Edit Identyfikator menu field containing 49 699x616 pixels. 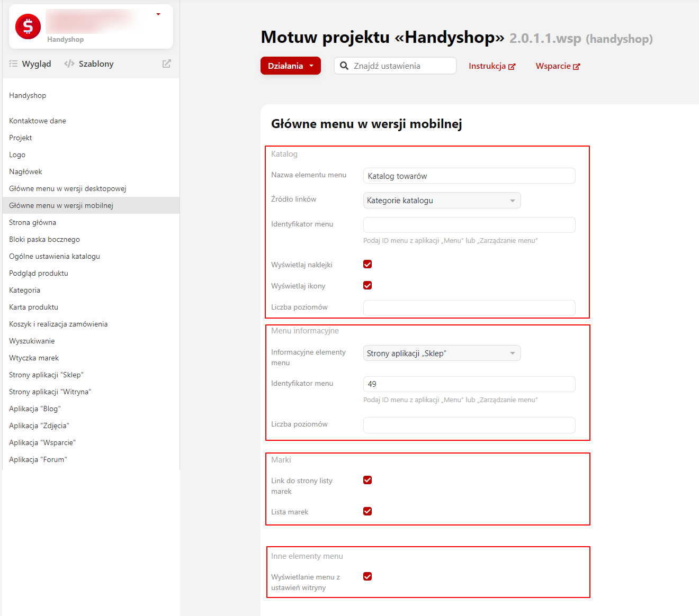(x=469, y=384)
